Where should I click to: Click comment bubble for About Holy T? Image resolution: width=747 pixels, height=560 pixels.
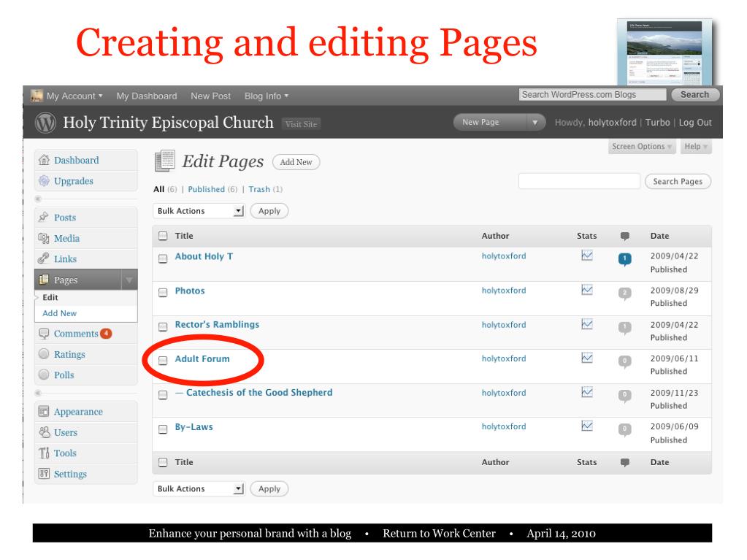(x=624, y=259)
